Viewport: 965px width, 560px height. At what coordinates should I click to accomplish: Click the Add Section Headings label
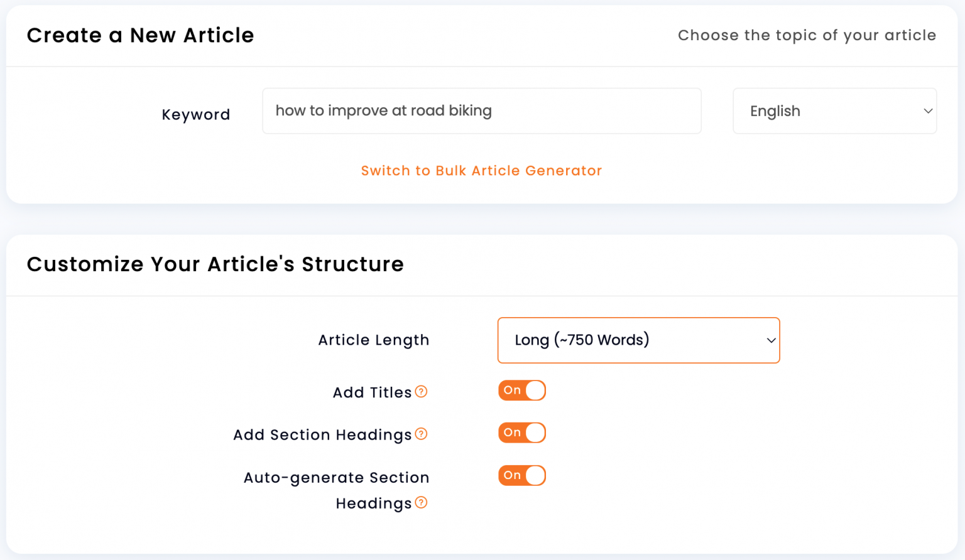click(323, 434)
